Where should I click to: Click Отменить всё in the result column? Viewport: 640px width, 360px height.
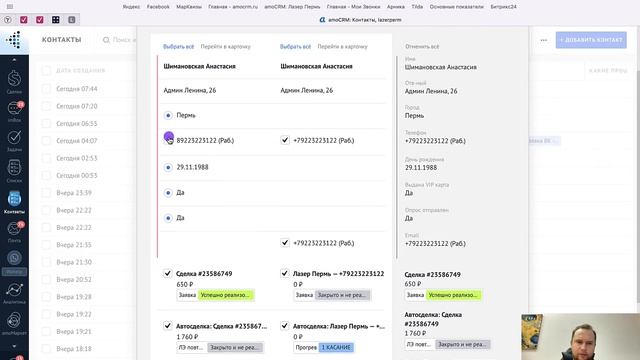pos(422,47)
